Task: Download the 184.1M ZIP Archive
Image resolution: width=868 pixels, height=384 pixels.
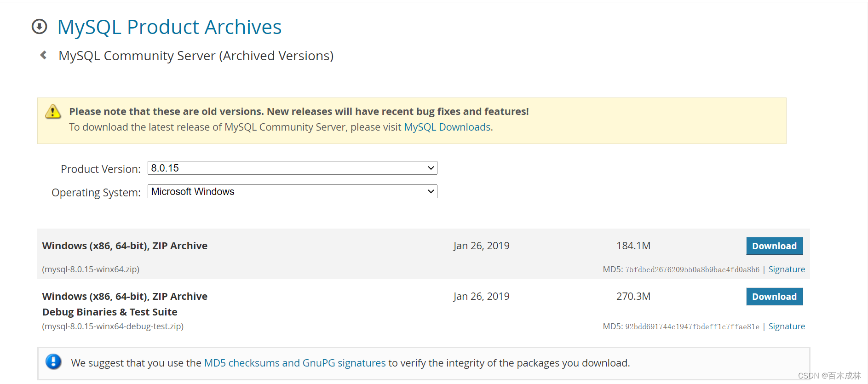Action: (775, 246)
